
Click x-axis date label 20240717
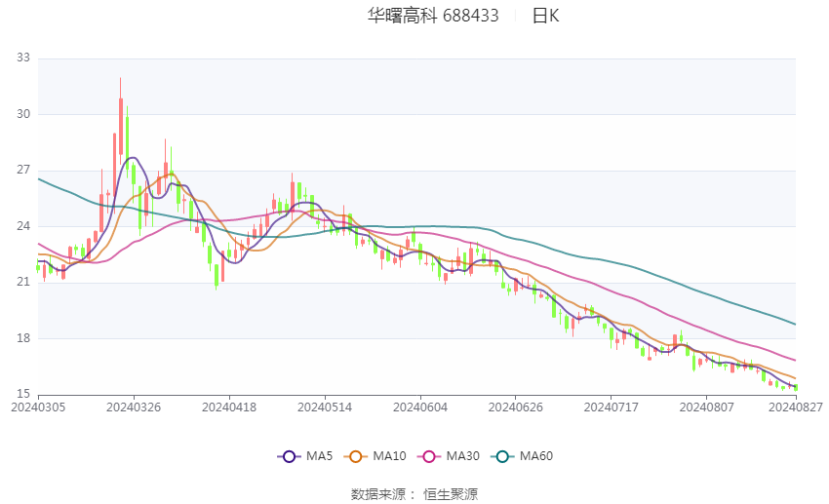coord(612,407)
